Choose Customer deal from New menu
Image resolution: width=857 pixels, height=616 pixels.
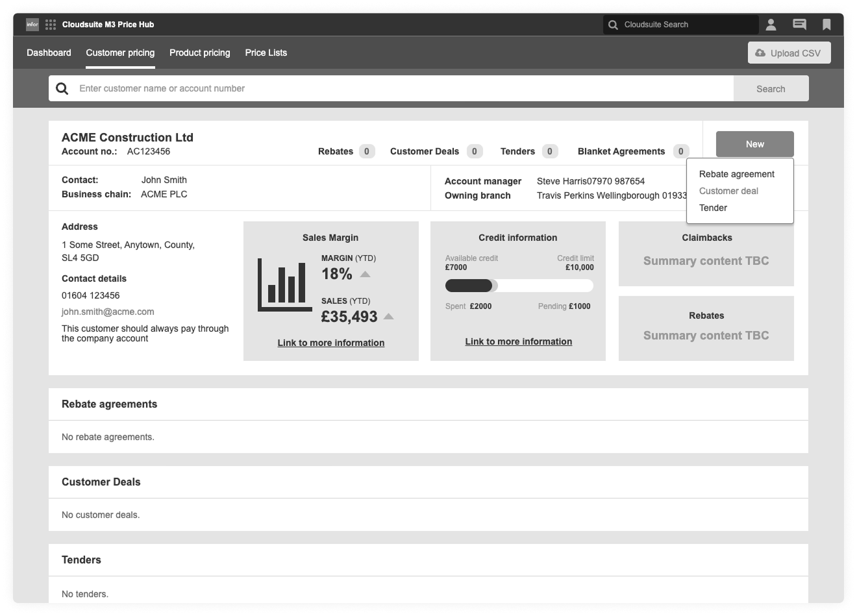728,191
